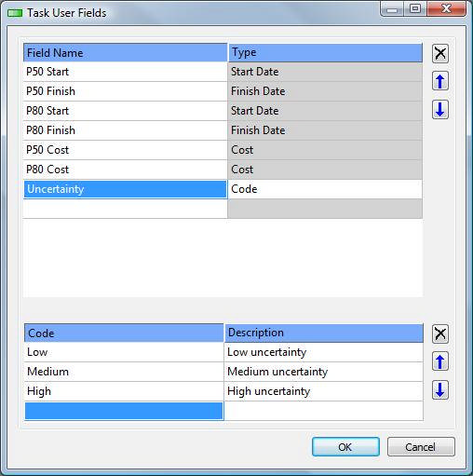The width and height of the screenshot is (473, 476).
Task: Click the Code column header
Action: tap(124, 333)
